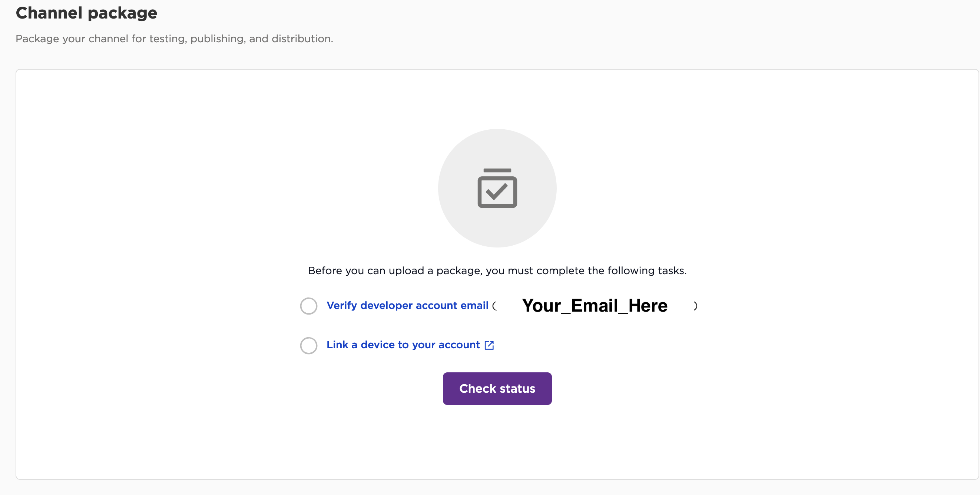The width and height of the screenshot is (980, 495).
Task: Click the grey circular illustration background
Action: (497, 188)
